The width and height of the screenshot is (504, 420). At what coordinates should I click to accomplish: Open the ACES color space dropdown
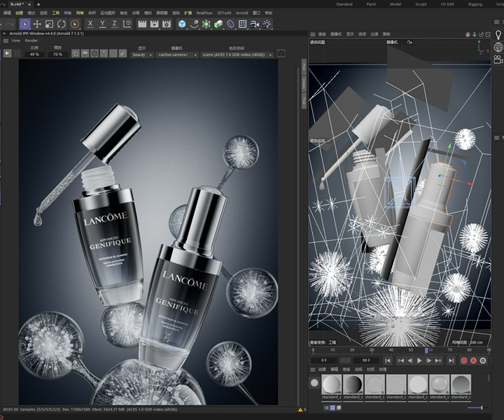237,55
